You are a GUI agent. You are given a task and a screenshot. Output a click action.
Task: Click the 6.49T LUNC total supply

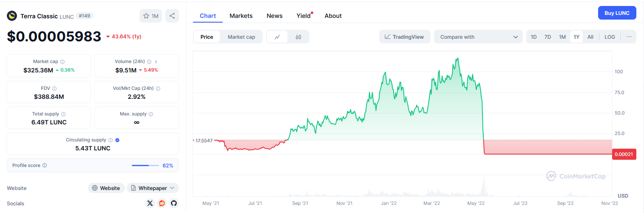(49, 122)
